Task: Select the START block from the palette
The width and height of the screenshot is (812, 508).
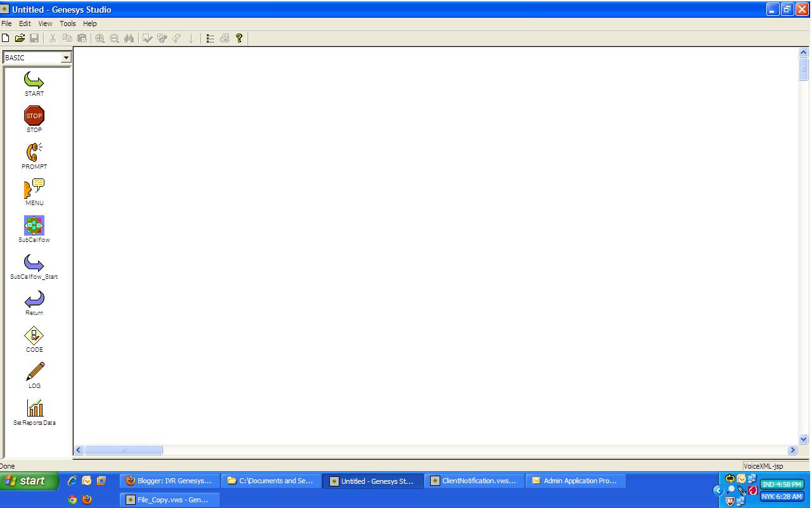Action: (34, 81)
